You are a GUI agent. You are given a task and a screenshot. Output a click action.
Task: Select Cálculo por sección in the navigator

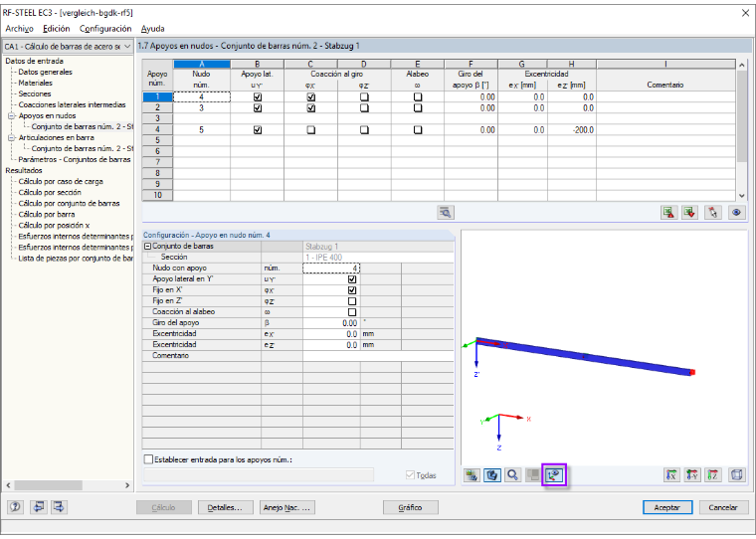(50, 192)
